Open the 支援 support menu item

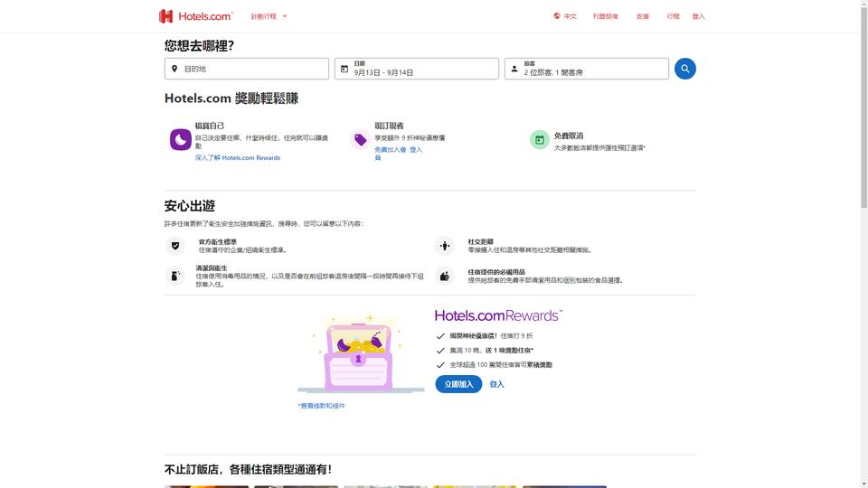[x=642, y=16]
